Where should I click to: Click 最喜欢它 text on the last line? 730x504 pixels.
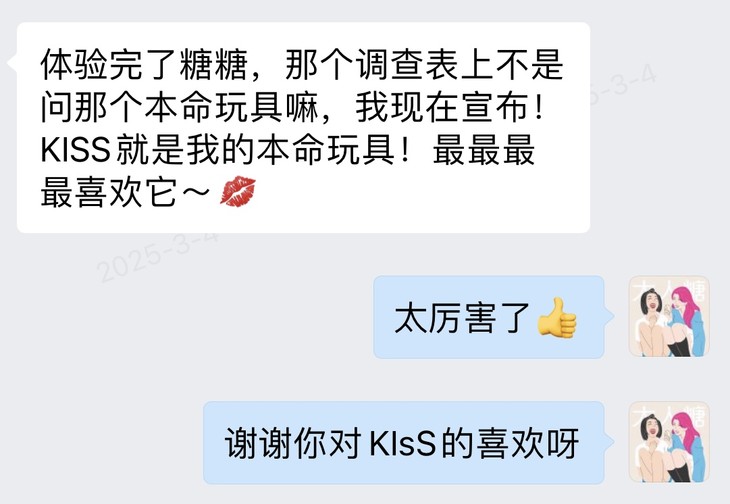108,192
